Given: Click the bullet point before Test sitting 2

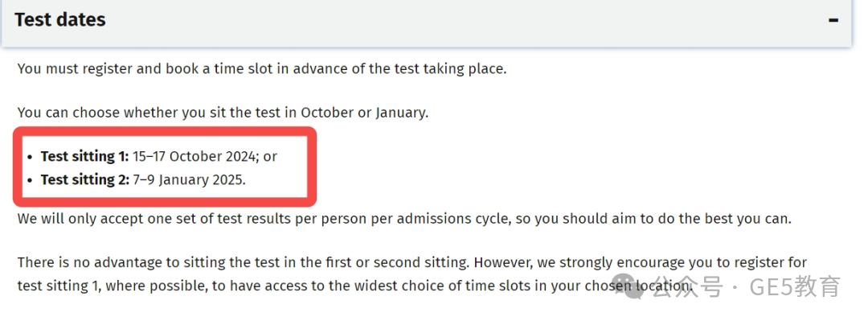Looking at the screenshot, I should click(x=30, y=181).
